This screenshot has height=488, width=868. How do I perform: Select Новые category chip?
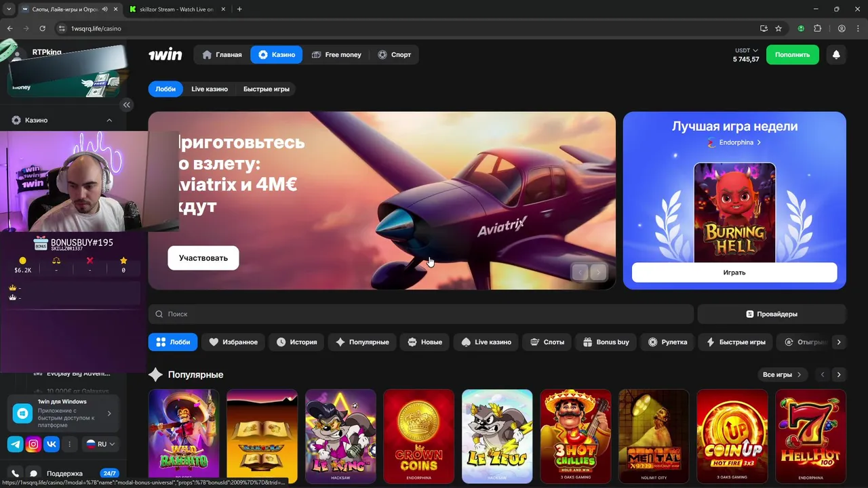click(425, 342)
